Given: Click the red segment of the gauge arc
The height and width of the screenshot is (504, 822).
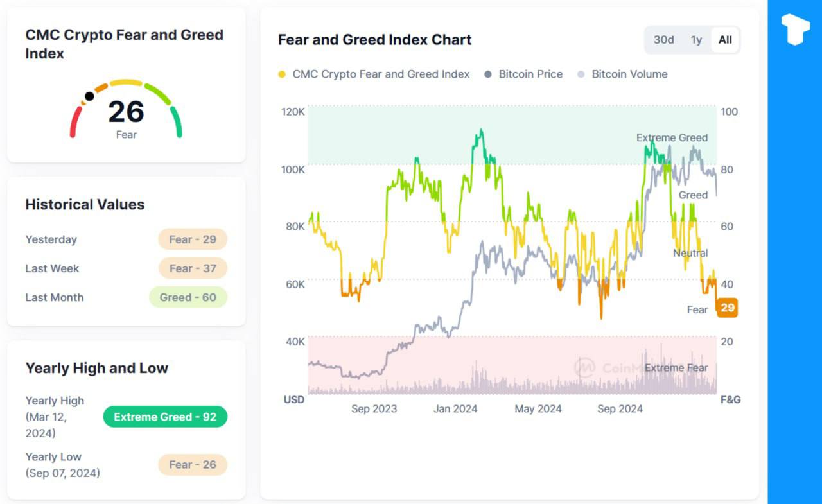Looking at the screenshot, I should point(75,122).
